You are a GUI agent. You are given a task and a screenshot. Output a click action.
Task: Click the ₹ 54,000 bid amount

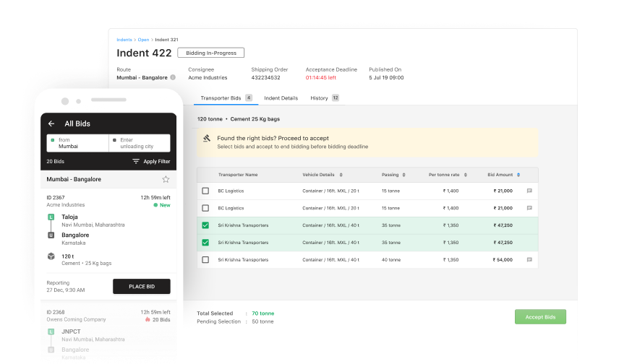(x=503, y=260)
